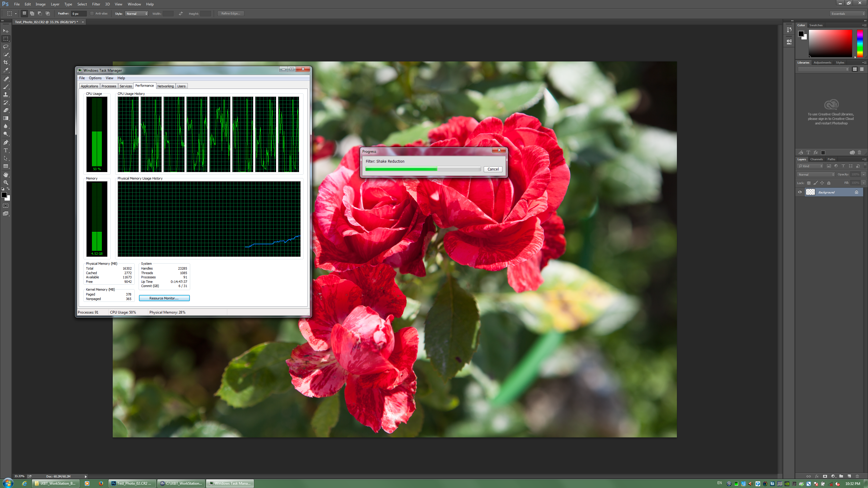Select the Hand tool
This screenshot has width=868, height=488.
point(6,174)
